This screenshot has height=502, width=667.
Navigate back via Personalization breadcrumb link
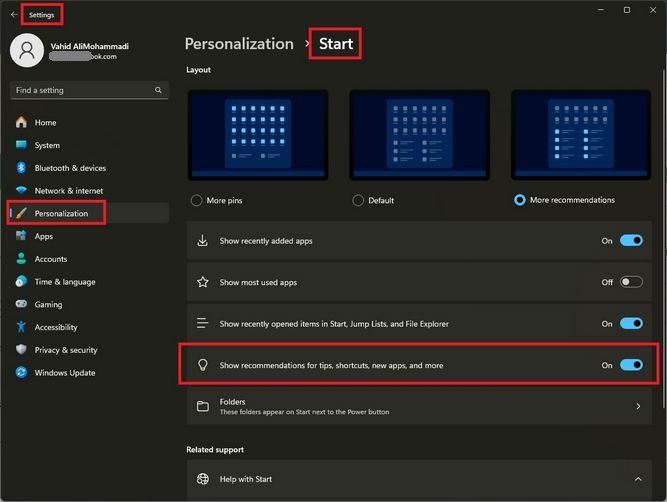[239, 44]
